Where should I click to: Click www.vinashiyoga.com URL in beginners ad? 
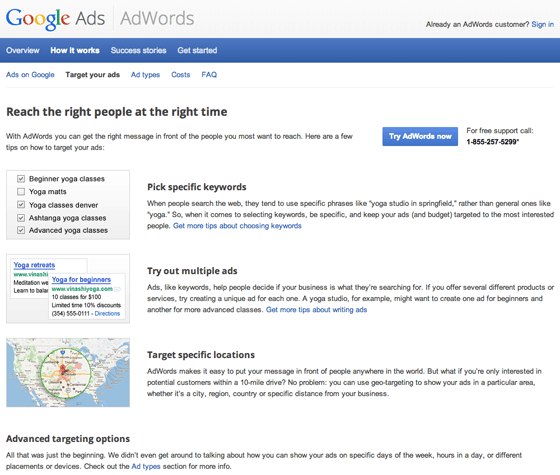coord(82,289)
